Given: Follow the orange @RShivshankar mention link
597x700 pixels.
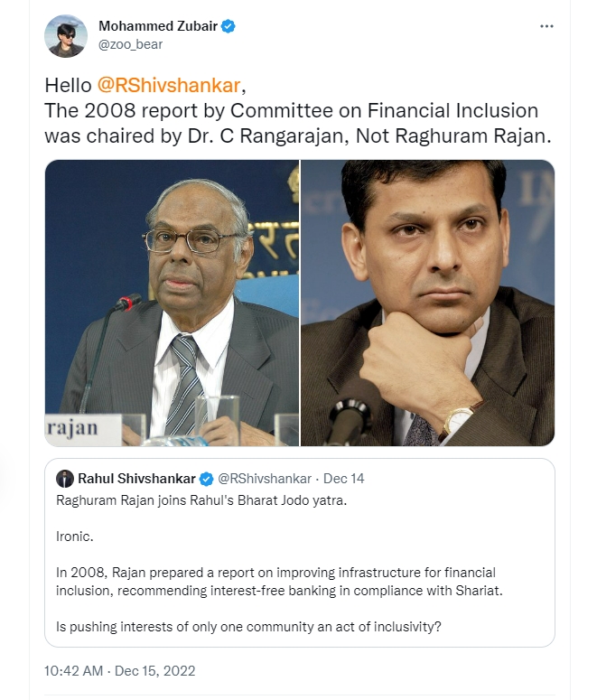Looking at the screenshot, I should point(169,86).
